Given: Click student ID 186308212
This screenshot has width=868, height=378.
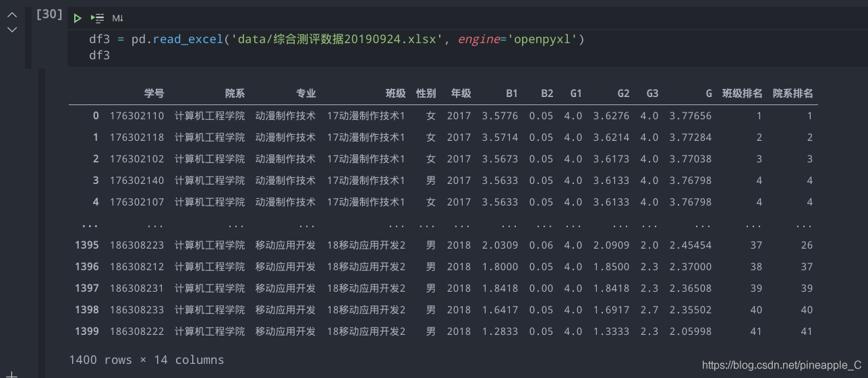Looking at the screenshot, I should click(x=137, y=267).
